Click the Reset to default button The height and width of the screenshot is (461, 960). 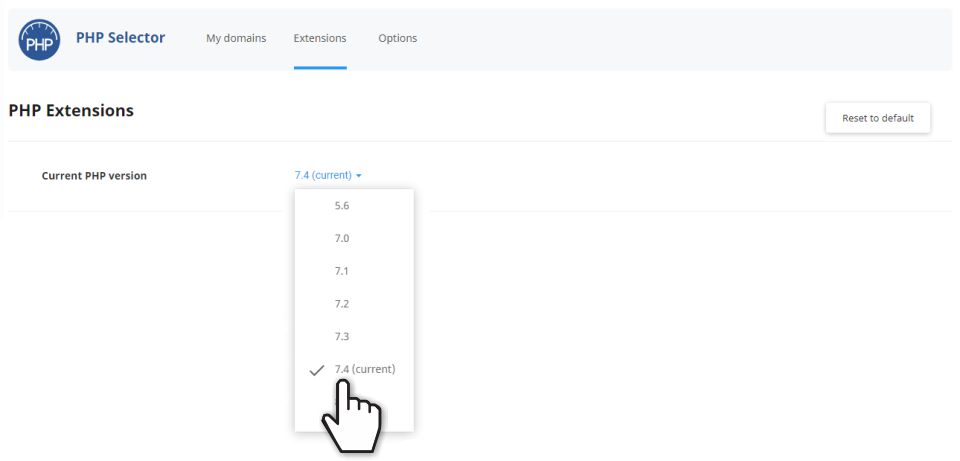(877, 118)
